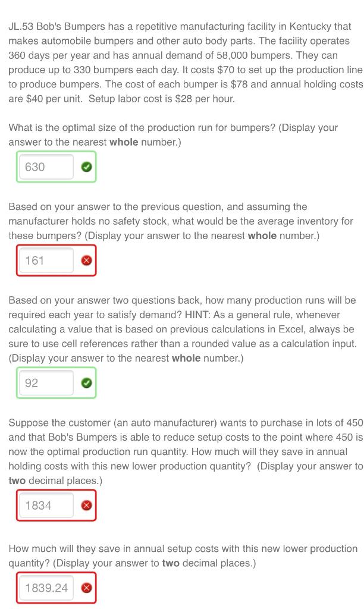Viewport: 364px width, 609px height.
Task: Click the green checkmark beside answer 92
Action: point(86,382)
